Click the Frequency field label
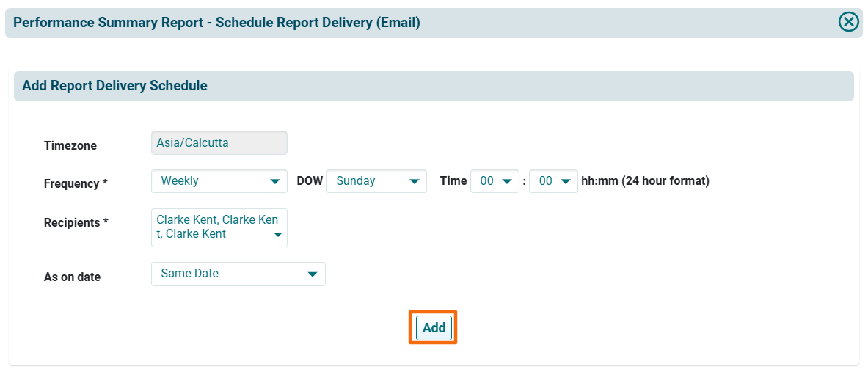This screenshot has width=868, height=372. coord(76,184)
